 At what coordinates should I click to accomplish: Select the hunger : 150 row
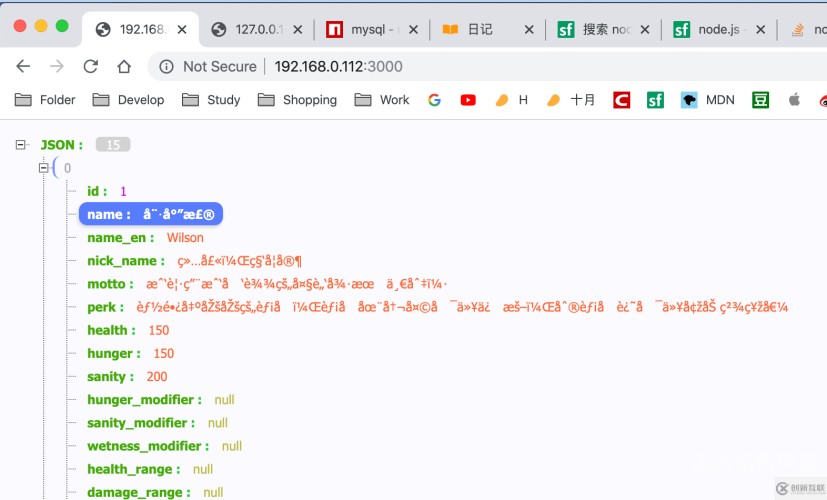130,353
